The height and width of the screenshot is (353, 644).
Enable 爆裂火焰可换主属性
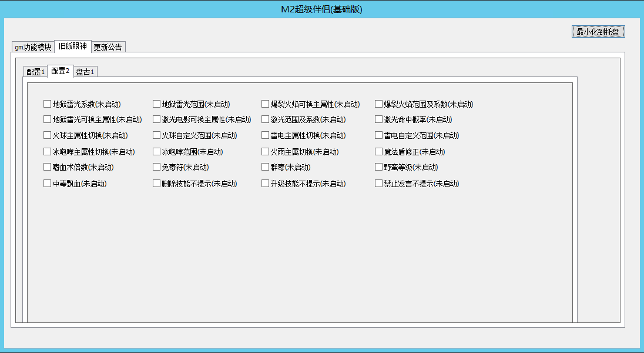click(x=265, y=104)
